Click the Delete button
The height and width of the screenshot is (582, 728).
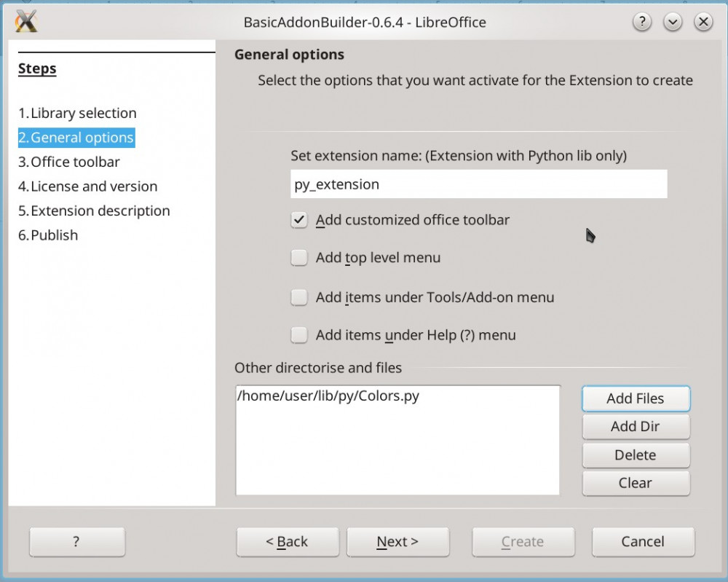click(x=636, y=455)
